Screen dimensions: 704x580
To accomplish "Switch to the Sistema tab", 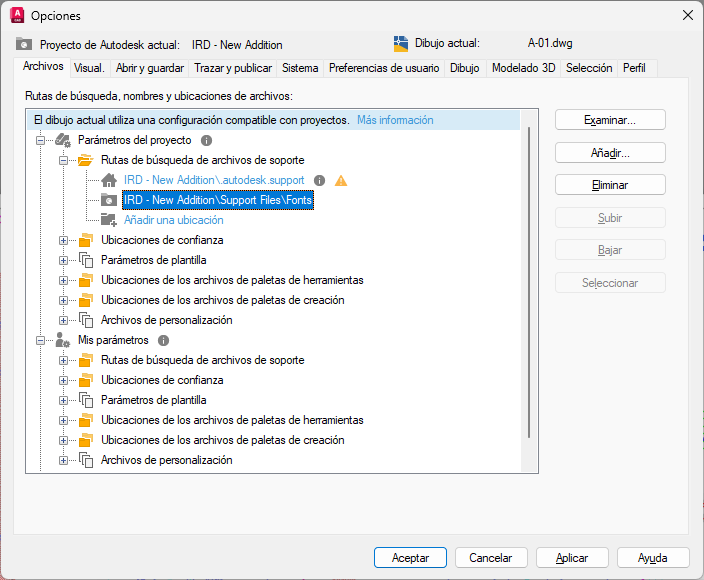I will pos(300,68).
